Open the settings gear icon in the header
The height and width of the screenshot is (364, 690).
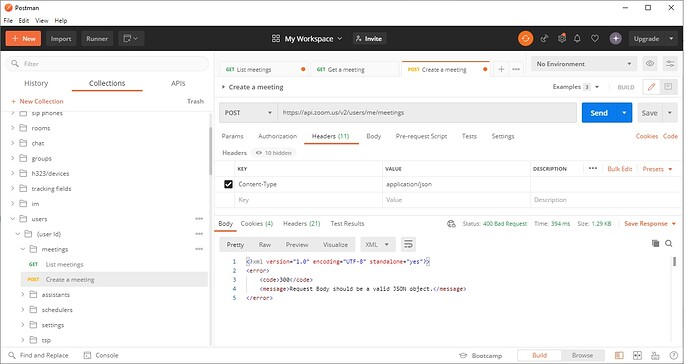[562, 39]
